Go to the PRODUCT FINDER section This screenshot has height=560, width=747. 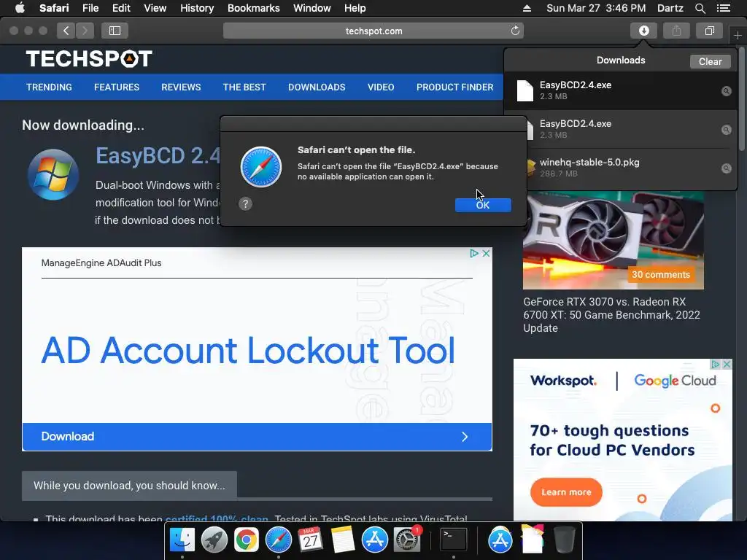coord(455,87)
